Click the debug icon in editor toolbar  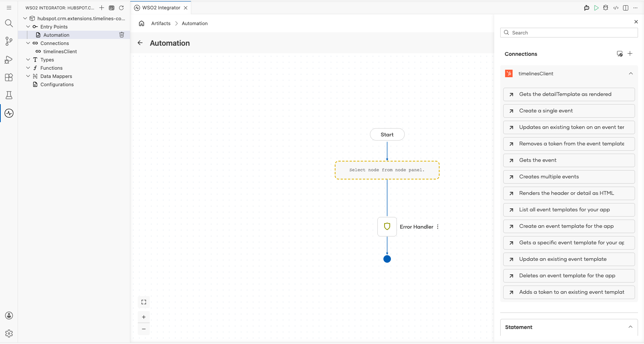(x=606, y=7)
